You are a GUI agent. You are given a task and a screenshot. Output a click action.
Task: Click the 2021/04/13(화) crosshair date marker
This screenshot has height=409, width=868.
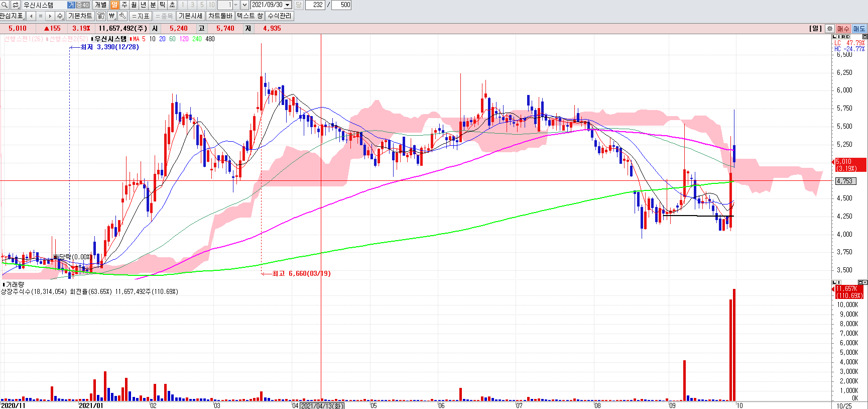pos(322,405)
